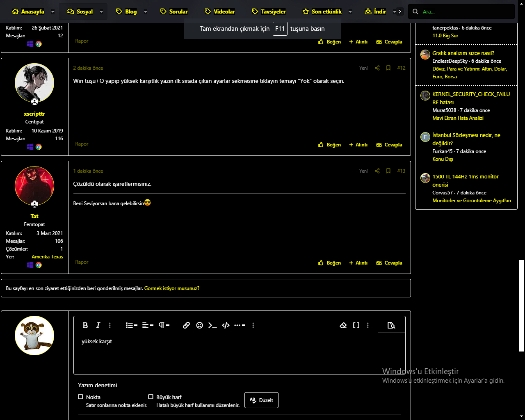This screenshot has width=525, height=420.
Task: Open the smiley emoji picker
Action: point(199,325)
